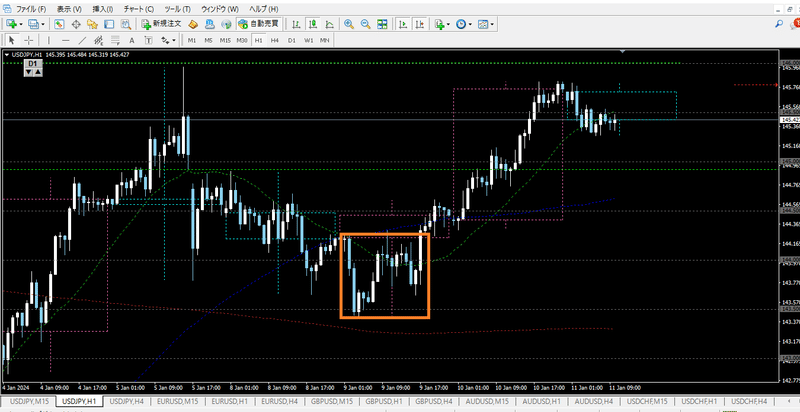Zoom in on the chart
Image resolution: width=800 pixels, height=412 pixels.
click(349, 24)
